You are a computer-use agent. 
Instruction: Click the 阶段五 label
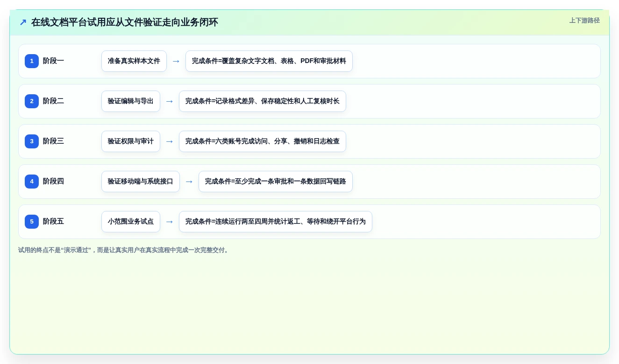pyautogui.click(x=53, y=222)
